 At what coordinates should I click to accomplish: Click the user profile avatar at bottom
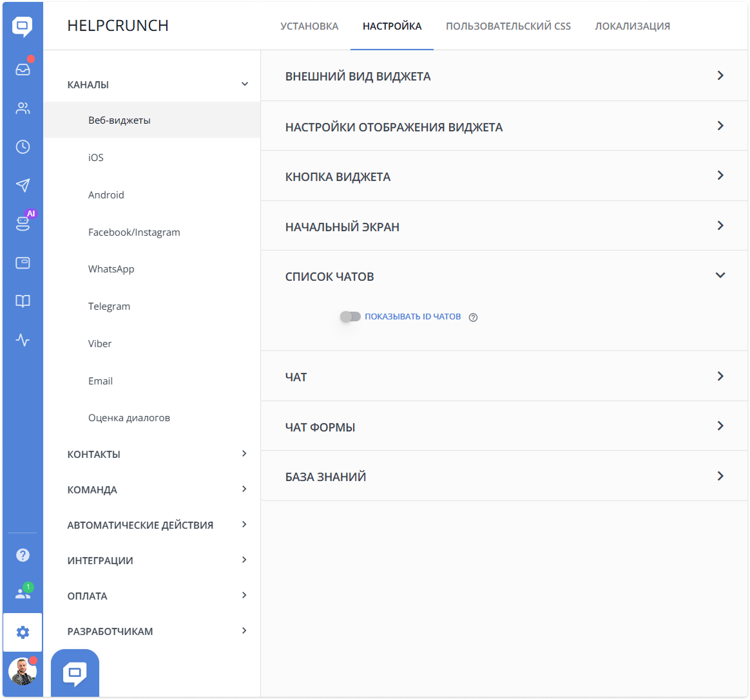point(23,671)
